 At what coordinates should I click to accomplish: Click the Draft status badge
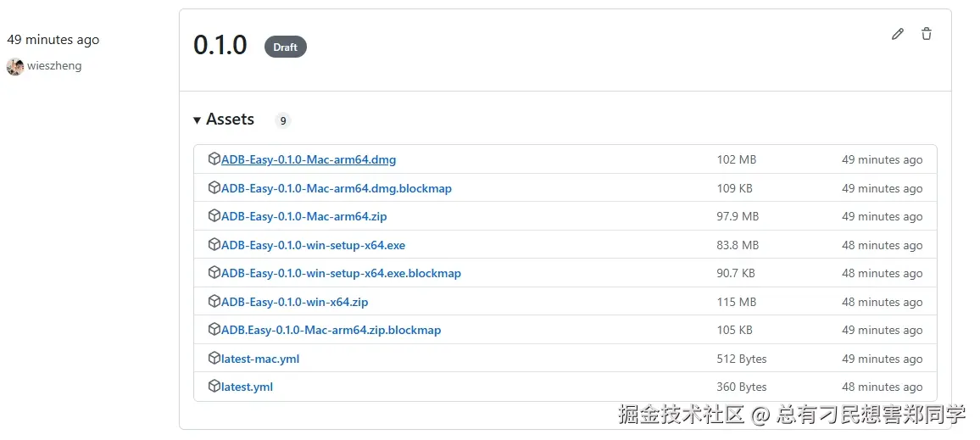coord(286,47)
